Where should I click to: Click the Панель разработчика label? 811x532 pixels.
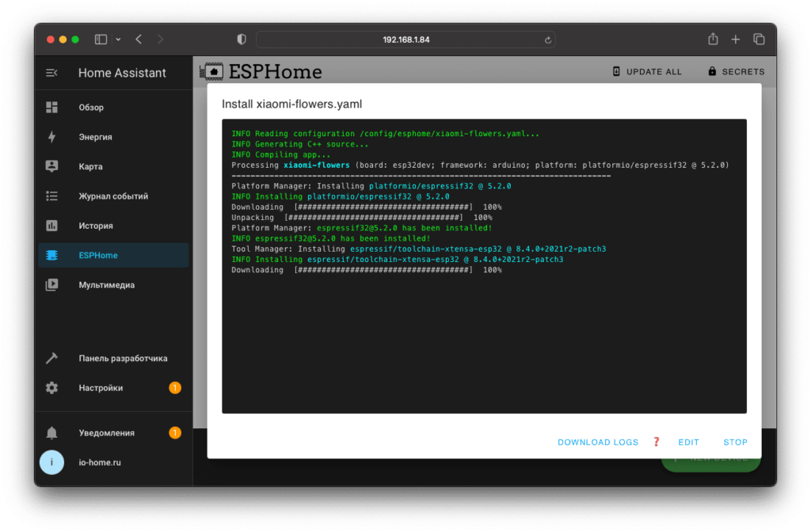(x=123, y=358)
